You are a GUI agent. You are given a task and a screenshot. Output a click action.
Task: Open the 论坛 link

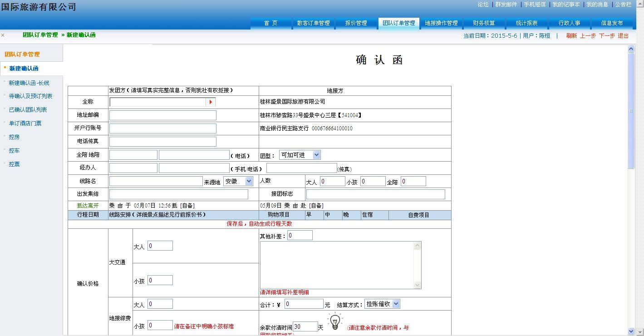pyautogui.click(x=483, y=5)
